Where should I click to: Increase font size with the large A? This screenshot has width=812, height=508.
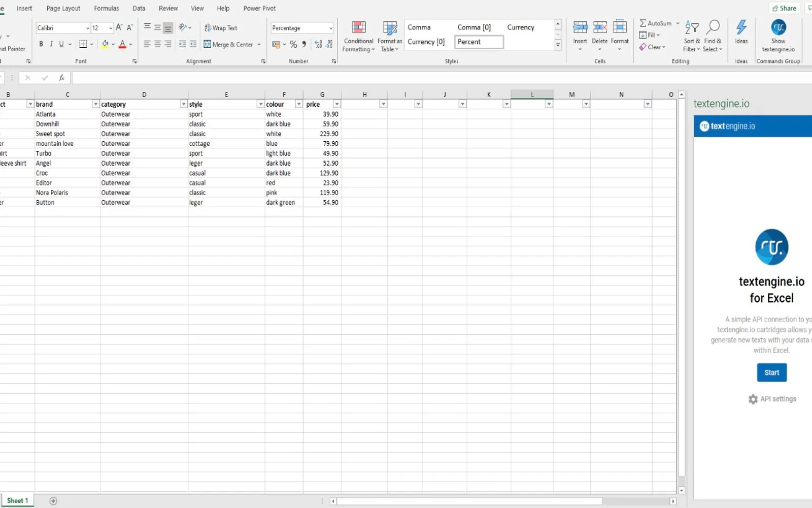pyautogui.click(x=119, y=27)
